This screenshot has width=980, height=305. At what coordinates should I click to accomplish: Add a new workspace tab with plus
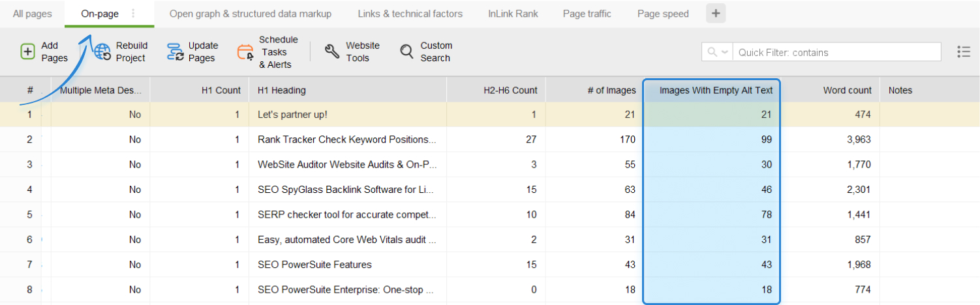[x=716, y=14]
